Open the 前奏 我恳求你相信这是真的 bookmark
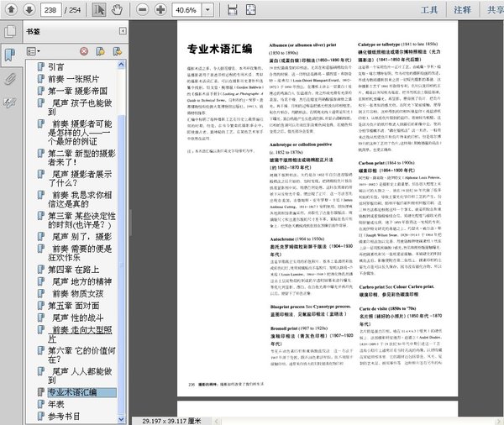The width and height of the screenshot is (504, 425). coord(80,199)
